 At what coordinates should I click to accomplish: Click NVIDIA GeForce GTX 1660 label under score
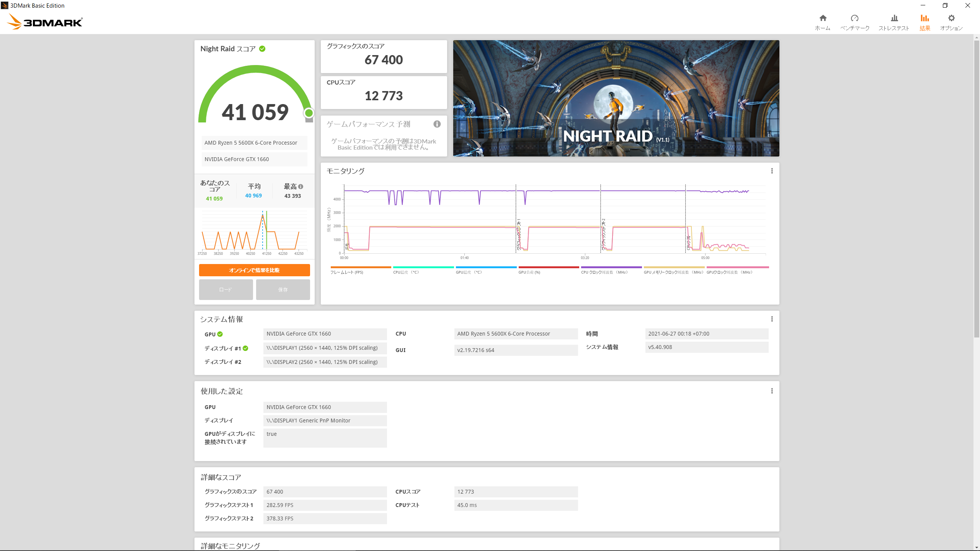point(254,159)
